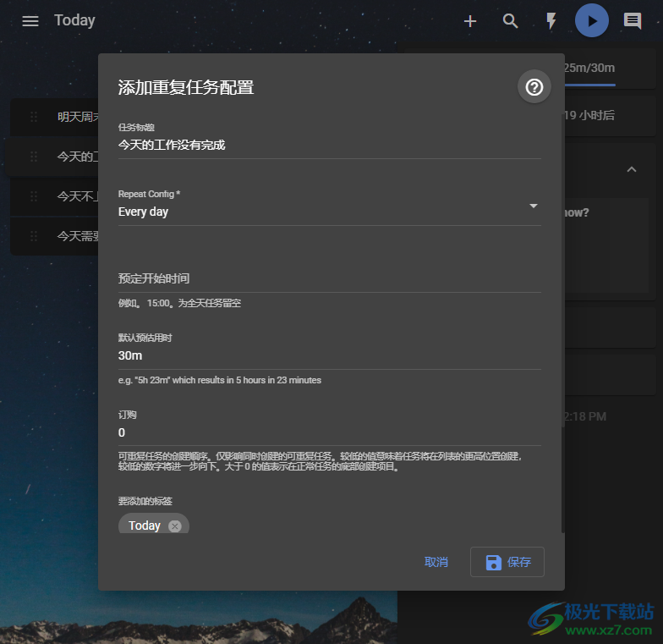Click the 预定开始时间 start time field
The height and width of the screenshot is (644, 663).
coord(329,278)
